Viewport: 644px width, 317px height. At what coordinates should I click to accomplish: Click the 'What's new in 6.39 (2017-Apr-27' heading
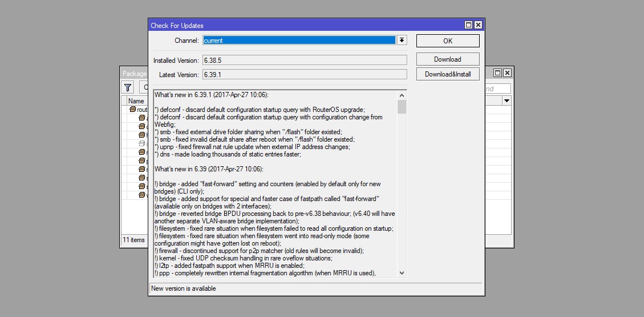[209, 169]
